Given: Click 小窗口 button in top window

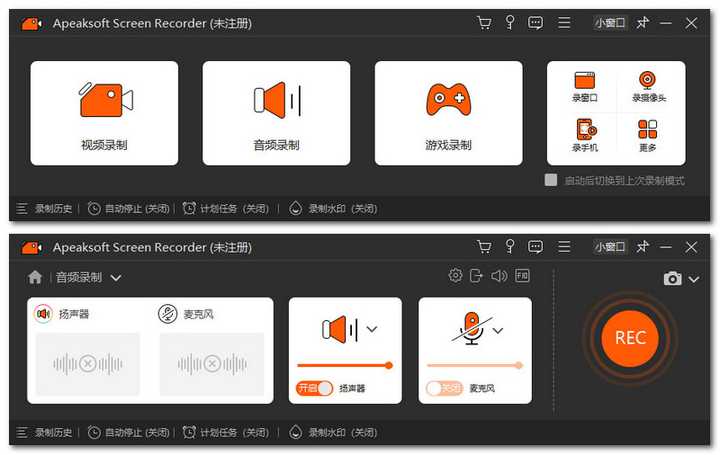Looking at the screenshot, I should pos(610,23).
